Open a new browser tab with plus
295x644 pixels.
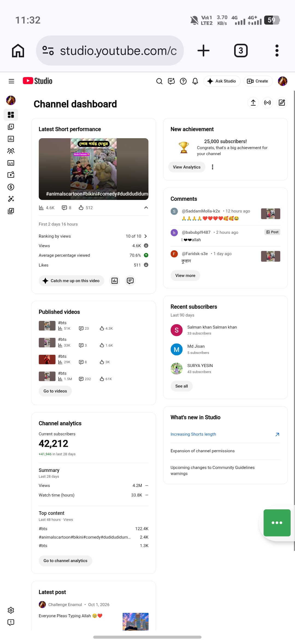(x=203, y=51)
